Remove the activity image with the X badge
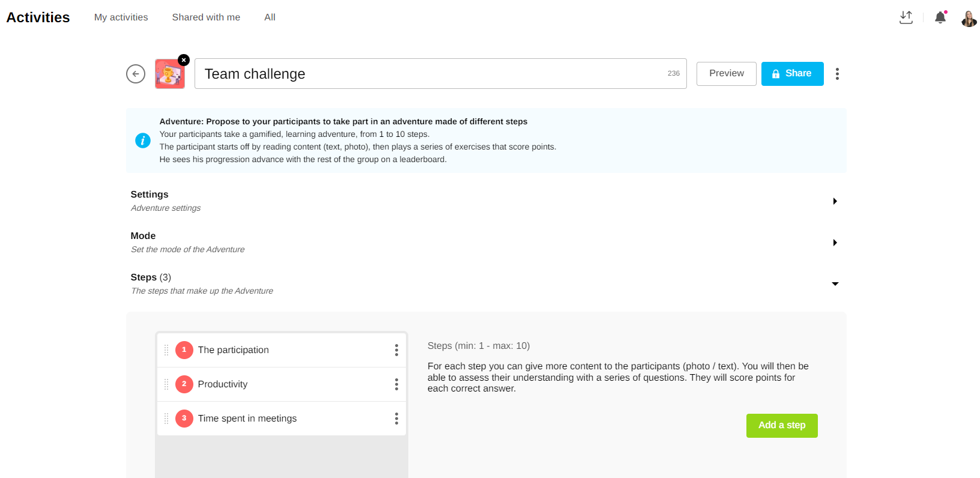 (184, 60)
